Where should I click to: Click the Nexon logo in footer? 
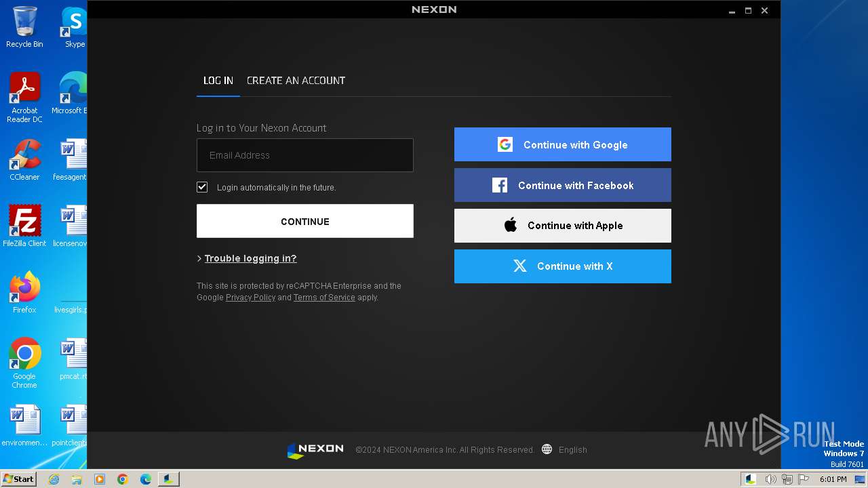pyautogui.click(x=315, y=450)
